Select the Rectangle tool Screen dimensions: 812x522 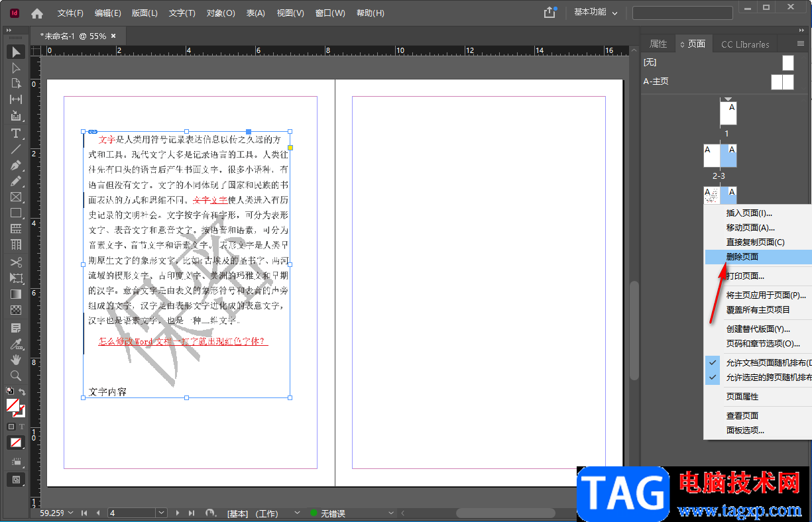pyautogui.click(x=16, y=213)
